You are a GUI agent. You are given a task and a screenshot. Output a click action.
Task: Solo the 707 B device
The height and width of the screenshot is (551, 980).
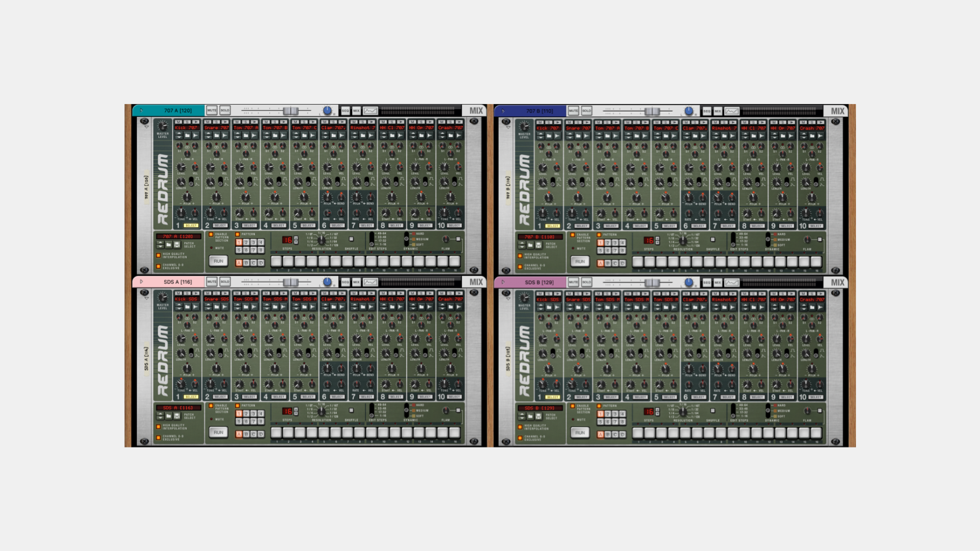click(x=586, y=111)
